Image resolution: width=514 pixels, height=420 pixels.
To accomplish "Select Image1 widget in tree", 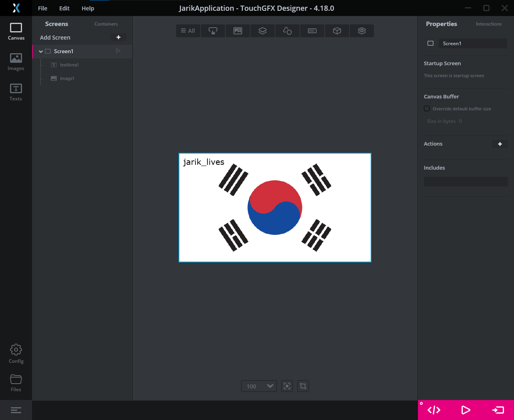I will [67, 78].
